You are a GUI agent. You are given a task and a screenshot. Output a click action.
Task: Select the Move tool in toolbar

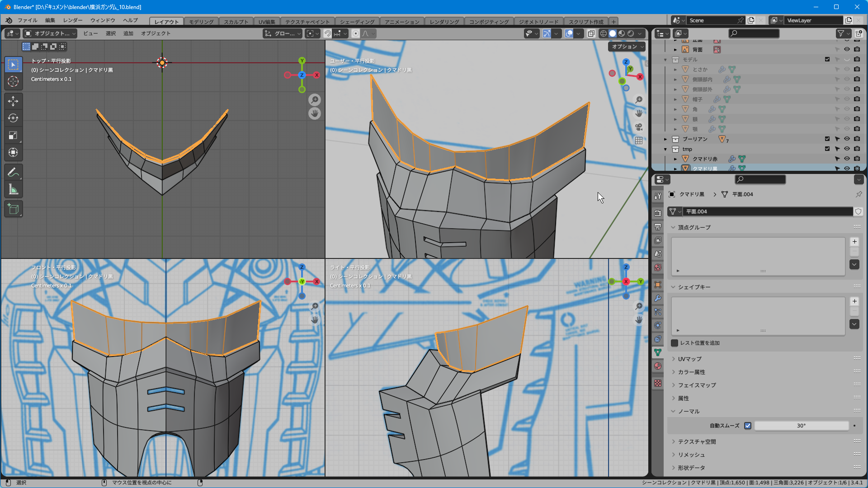point(13,101)
